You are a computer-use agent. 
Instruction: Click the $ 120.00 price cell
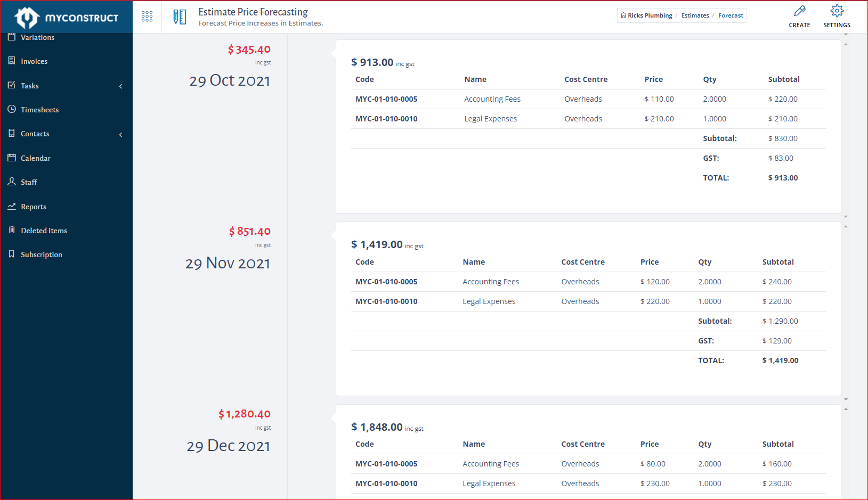[x=655, y=282]
